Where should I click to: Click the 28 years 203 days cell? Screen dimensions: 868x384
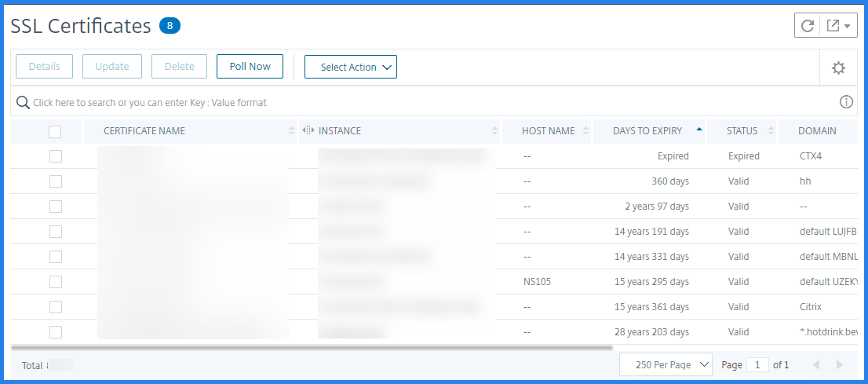click(651, 332)
